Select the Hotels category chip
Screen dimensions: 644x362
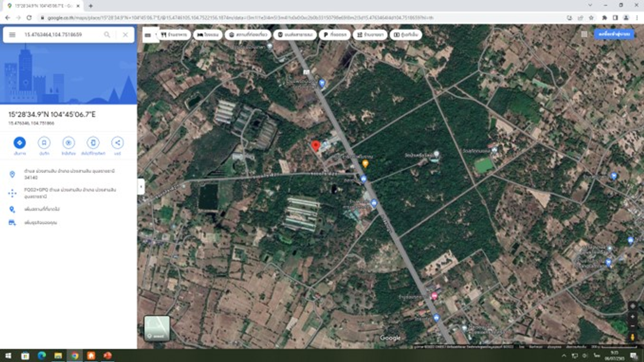(x=208, y=35)
